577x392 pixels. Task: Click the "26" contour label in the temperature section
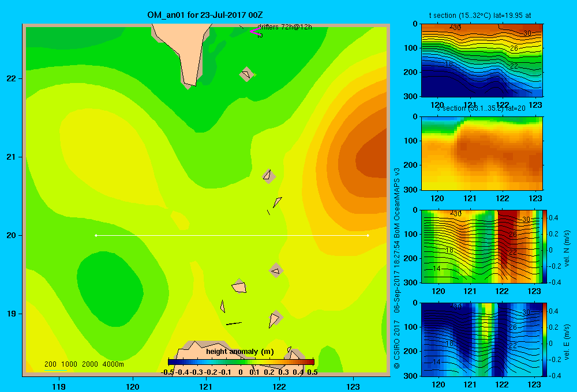pos(514,48)
